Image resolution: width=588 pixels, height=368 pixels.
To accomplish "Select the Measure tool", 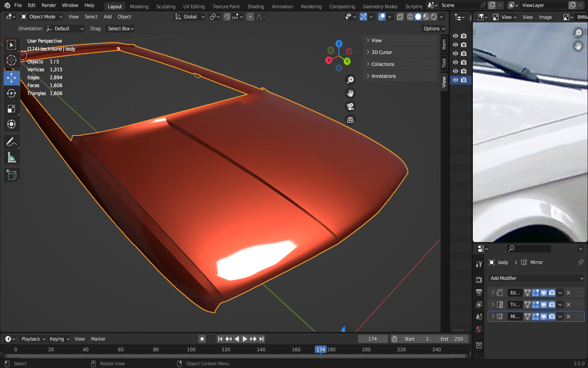I will click(x=11, y=158).
